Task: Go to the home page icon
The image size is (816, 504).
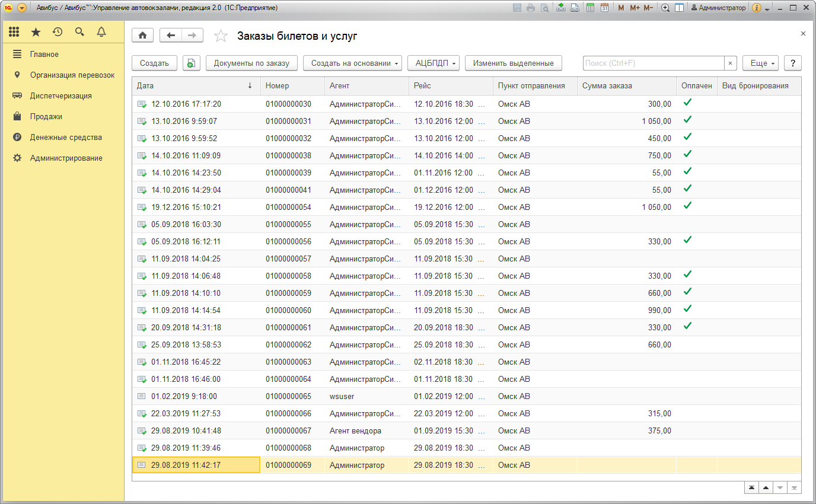Action: (142, 36)
